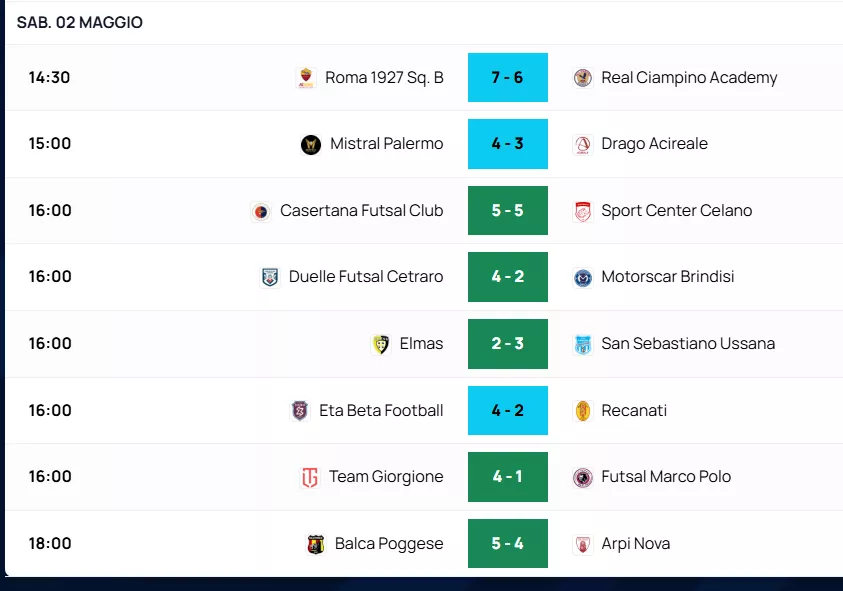Click the Duelle Futsal Cetraro shield icon
The image size is (843, 591).
tap(270, 277)
